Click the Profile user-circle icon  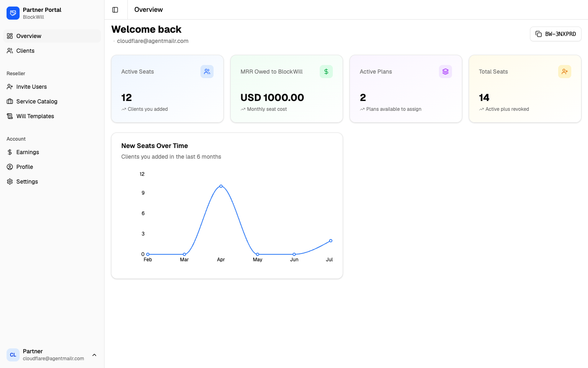point(10,167)
